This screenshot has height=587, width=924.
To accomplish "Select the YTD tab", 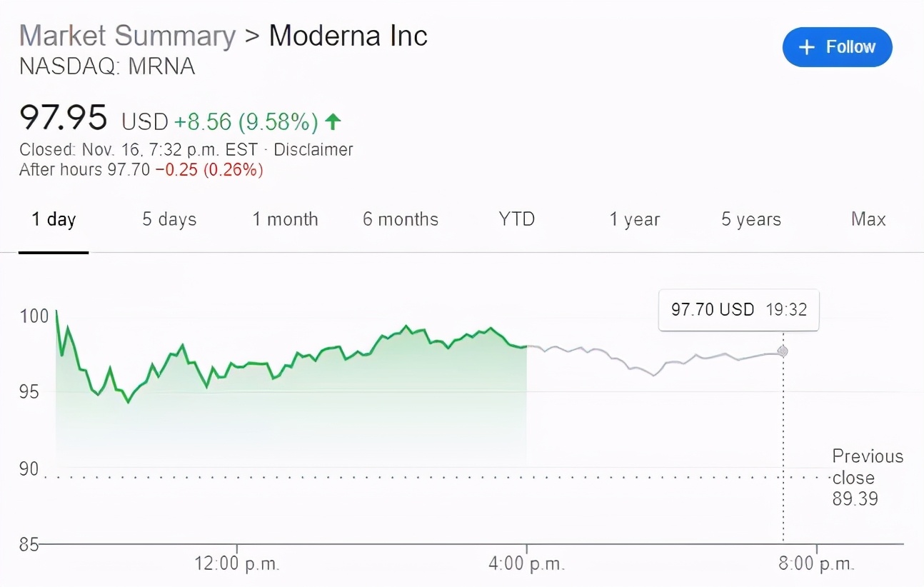I will (516, 219).
